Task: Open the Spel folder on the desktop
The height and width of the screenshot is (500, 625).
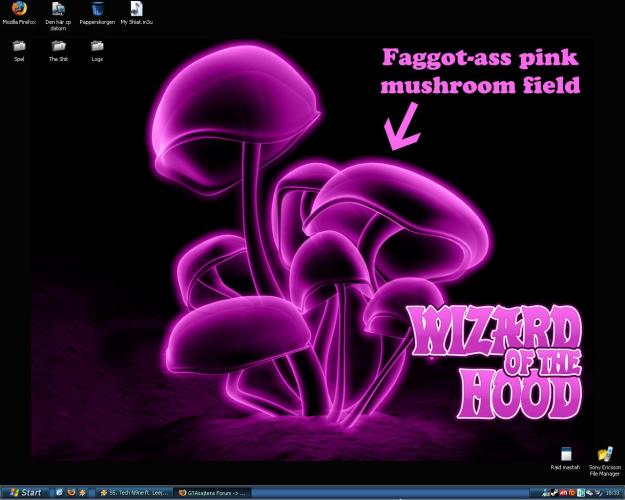Action: (x=19, y=47)
